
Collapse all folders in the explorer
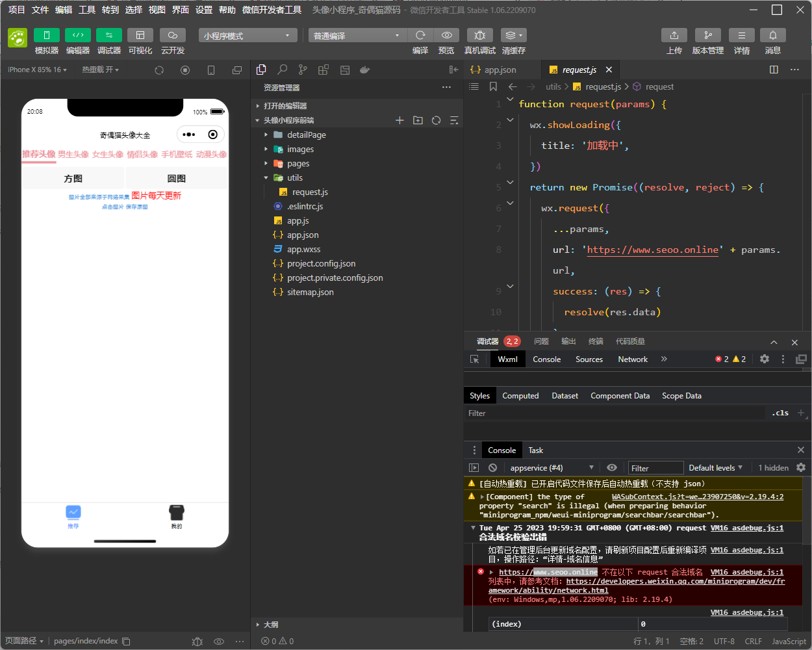454,120
